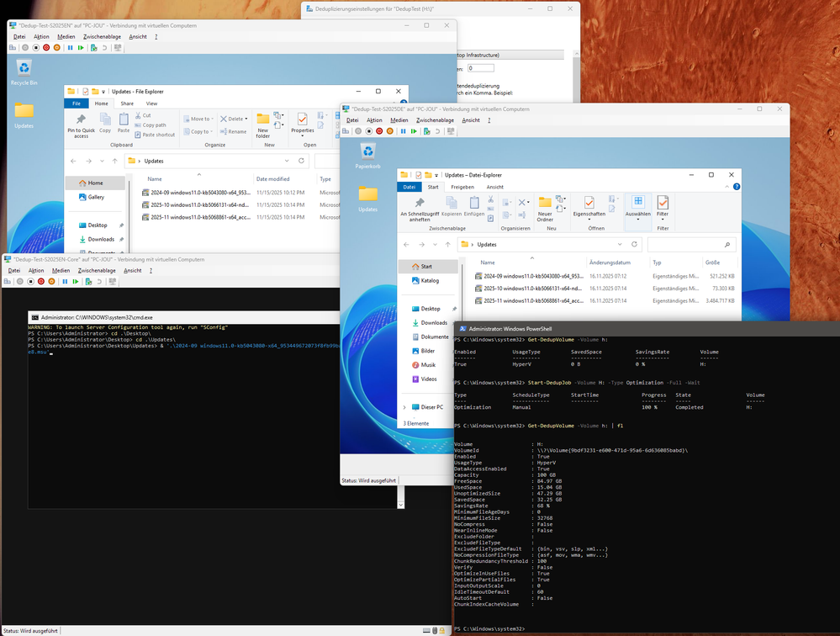Send Ctrl+Alt+Del in Dedup-Test-S2025DE window toolbar
This screenshot has height=636, width=840.
point(346,131)
